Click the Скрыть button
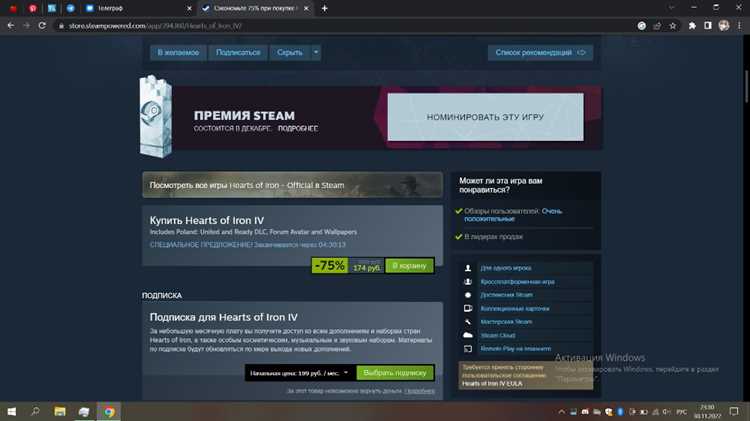 tap(290, 53)
